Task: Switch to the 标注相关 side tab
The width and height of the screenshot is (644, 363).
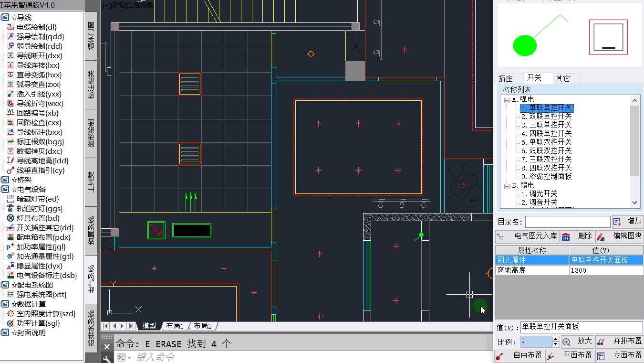Action: tap(91, 85)
